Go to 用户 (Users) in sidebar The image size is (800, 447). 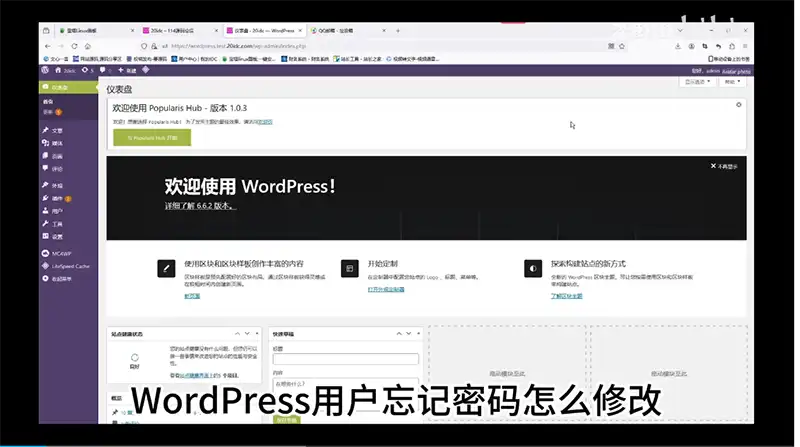(x=57, y=211)
